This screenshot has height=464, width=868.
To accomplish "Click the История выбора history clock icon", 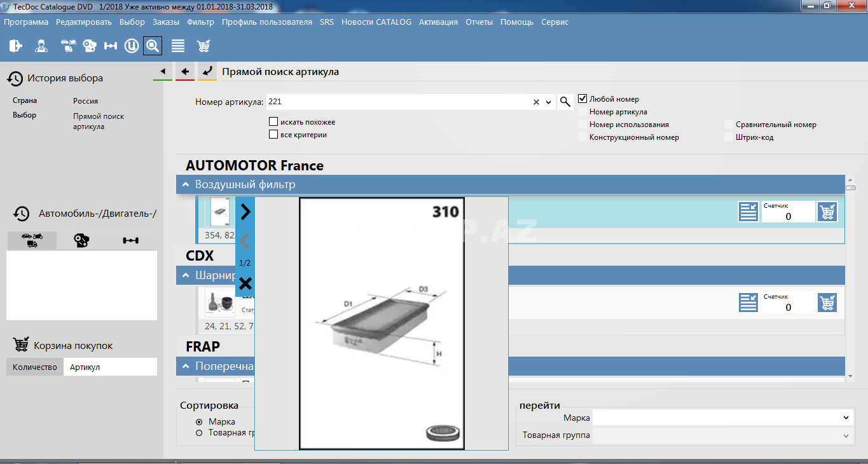I will (x=15, y=78).
